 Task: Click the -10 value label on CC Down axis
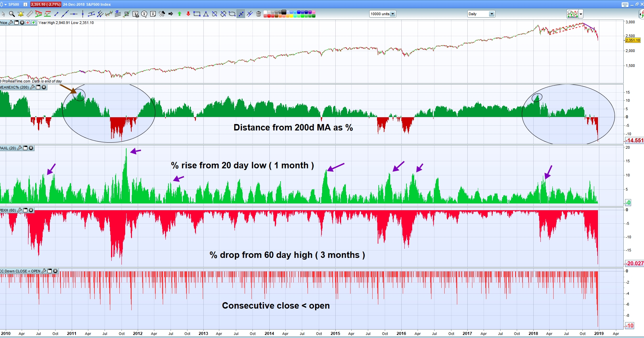629,325
